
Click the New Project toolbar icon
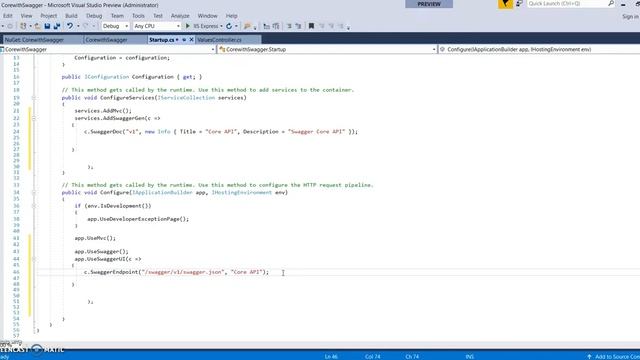[23, 26]
